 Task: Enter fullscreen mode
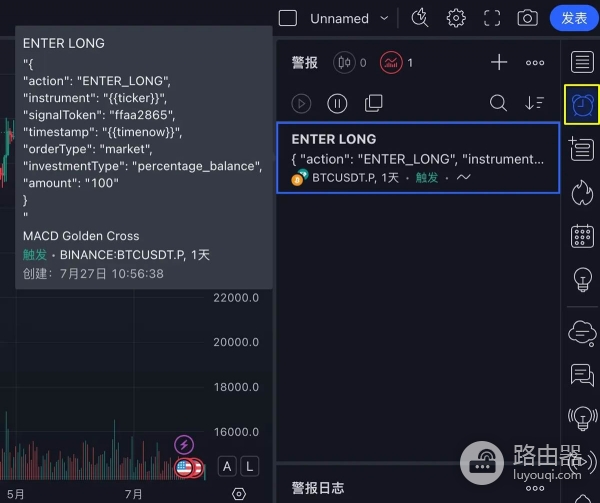coord(492,18)
